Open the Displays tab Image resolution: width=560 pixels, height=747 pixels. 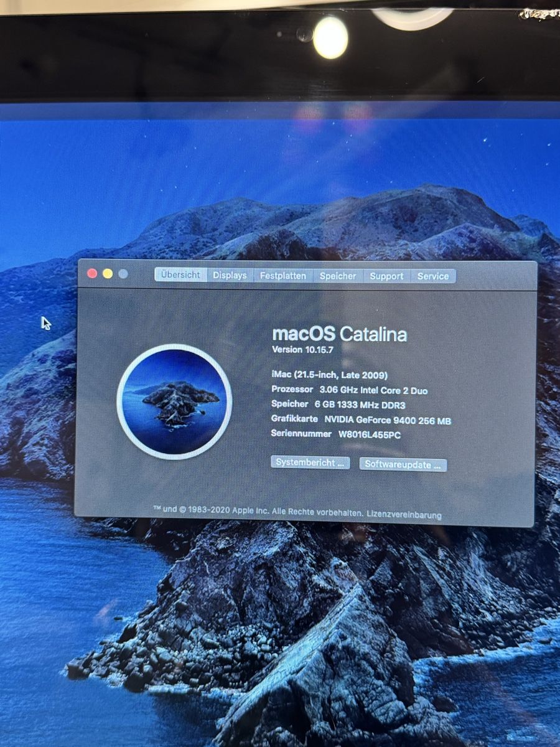point(230,275)
